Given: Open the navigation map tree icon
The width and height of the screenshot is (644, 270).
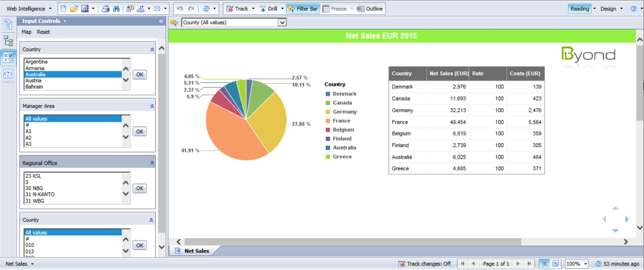Looking at the screenshot, I should pos(8,41).
